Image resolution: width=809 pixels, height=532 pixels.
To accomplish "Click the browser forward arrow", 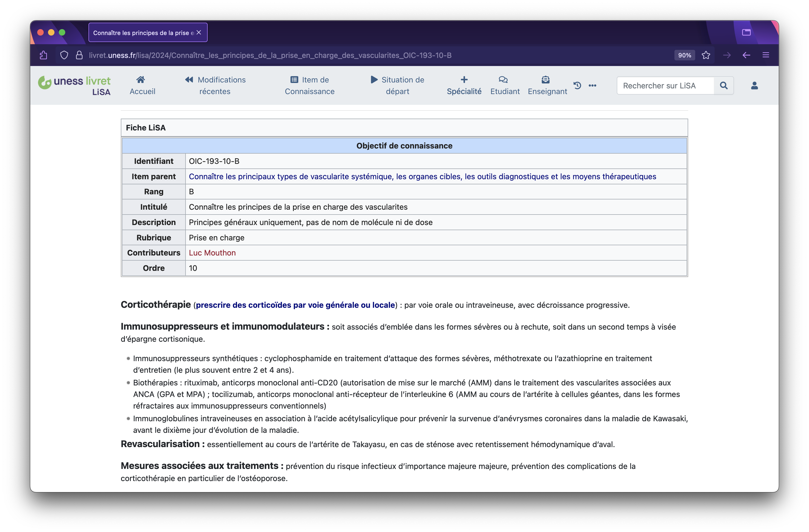I will tap(727, 55).
